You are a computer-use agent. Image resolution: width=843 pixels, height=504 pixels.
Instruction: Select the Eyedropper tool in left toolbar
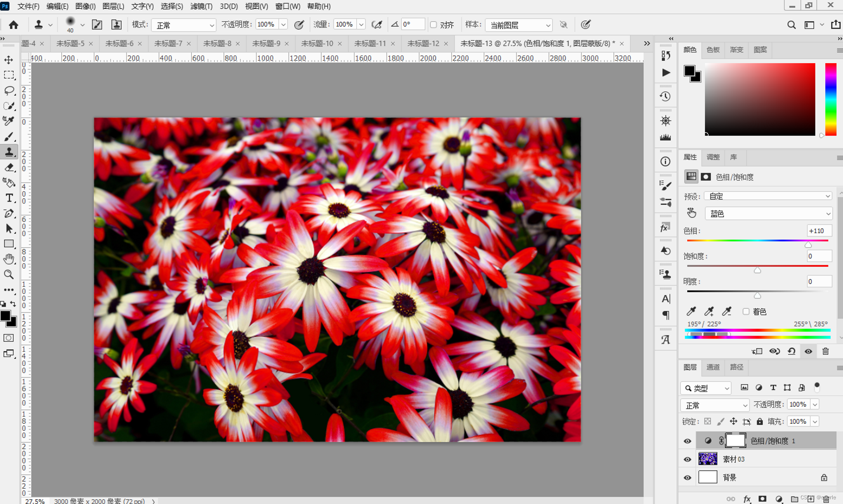pos(9,121)
